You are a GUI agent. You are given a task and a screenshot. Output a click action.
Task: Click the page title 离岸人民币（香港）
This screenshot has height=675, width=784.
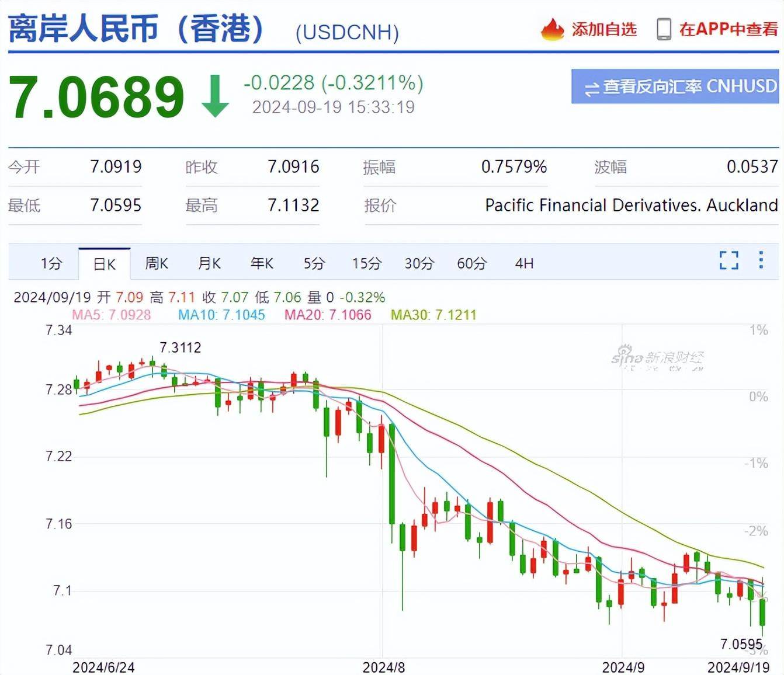[136, 28]
